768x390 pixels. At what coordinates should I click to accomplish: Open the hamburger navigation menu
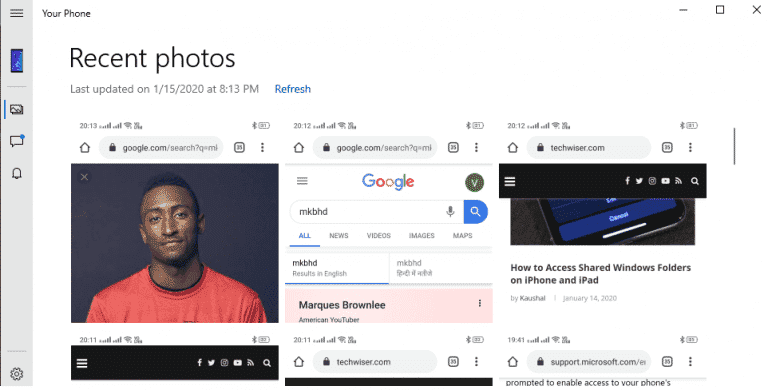[x=17, y=13]
